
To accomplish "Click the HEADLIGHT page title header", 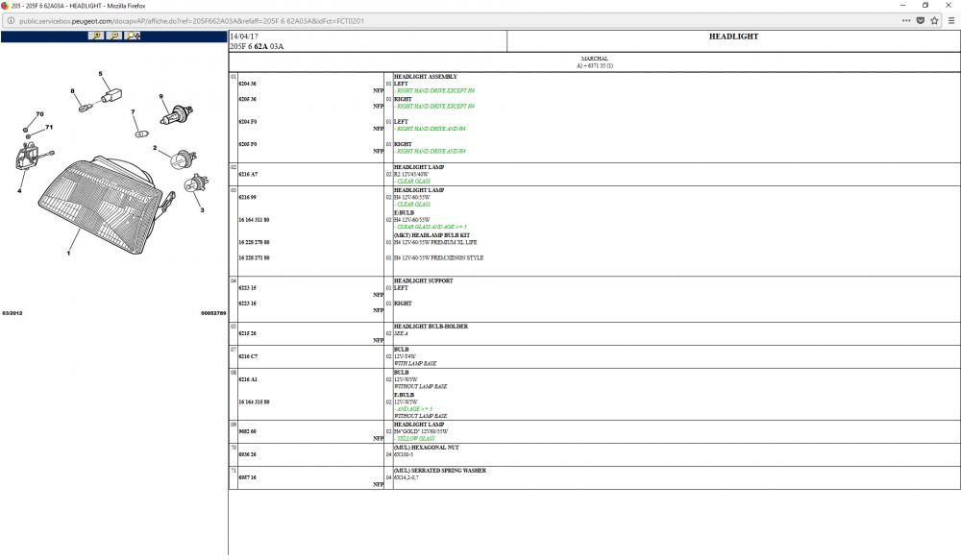I will point(733,37).
